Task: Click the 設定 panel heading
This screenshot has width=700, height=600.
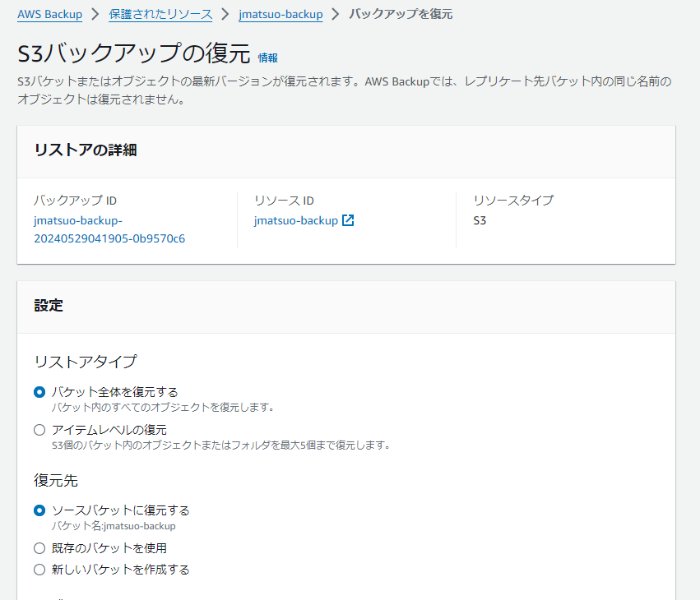Action: tap(49, 306)
